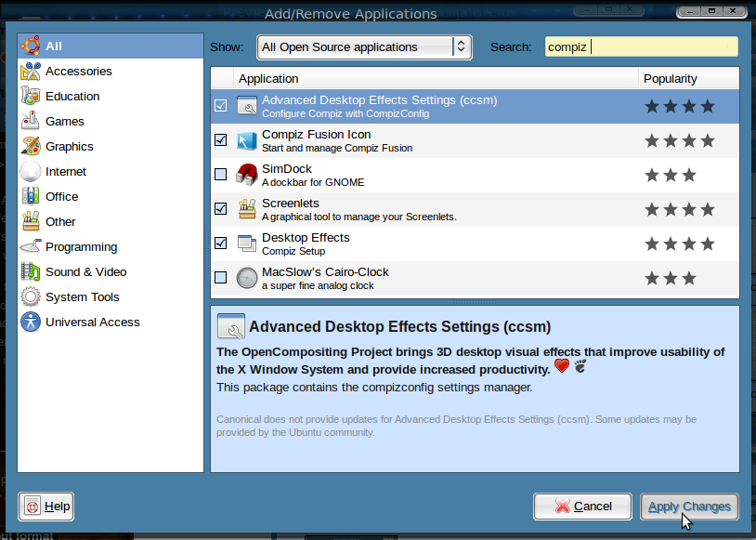756x540 pixels.
Task: Select the Desktop Effects row title
Action: pos(306,237)
